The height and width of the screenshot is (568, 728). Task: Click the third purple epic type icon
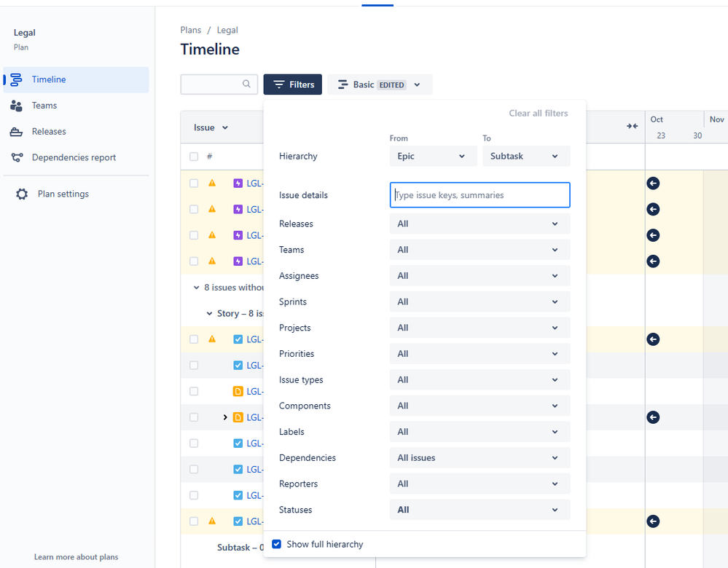pos(238,235)
